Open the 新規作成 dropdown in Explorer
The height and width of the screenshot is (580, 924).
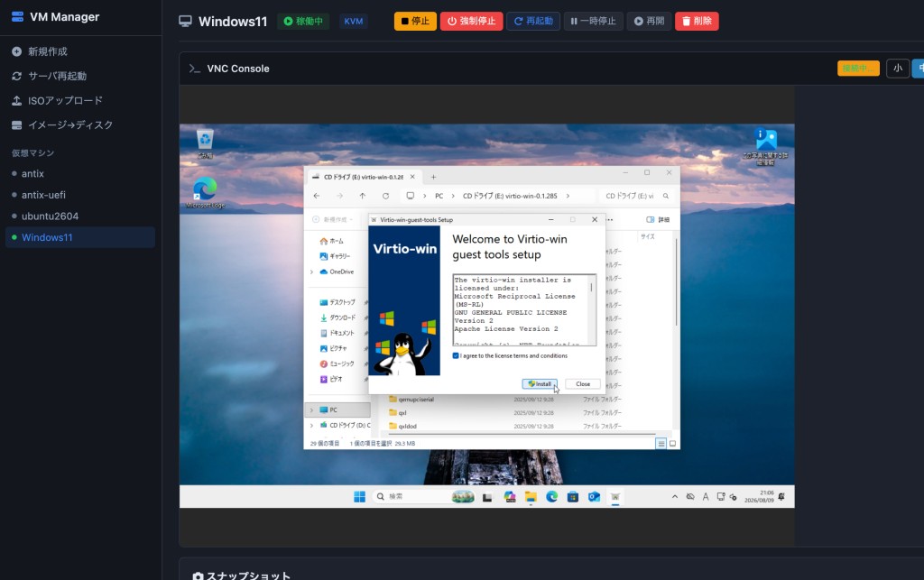click(x=333, y=219)
